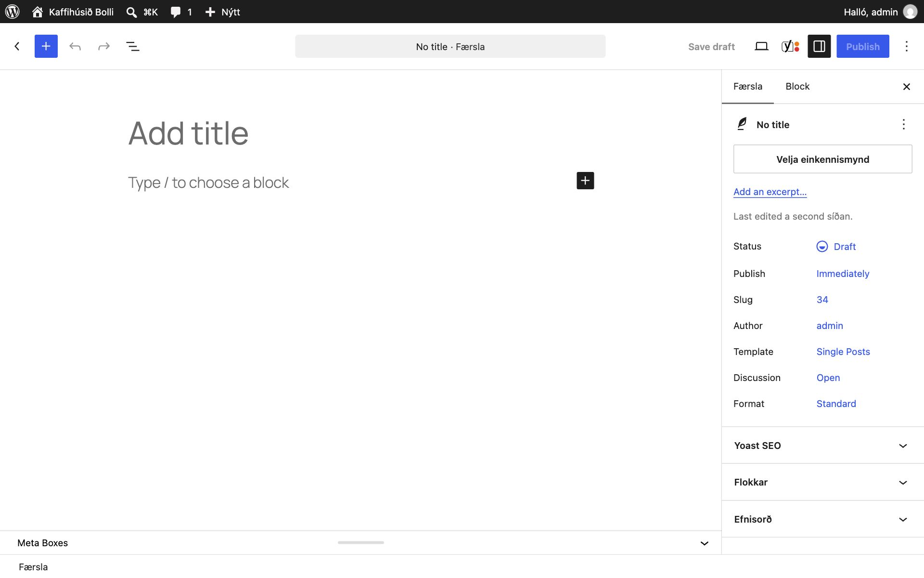The width and height of the screenshot is (924, 578).
Task: Change the slug value 34
Action: click(822, 300)
